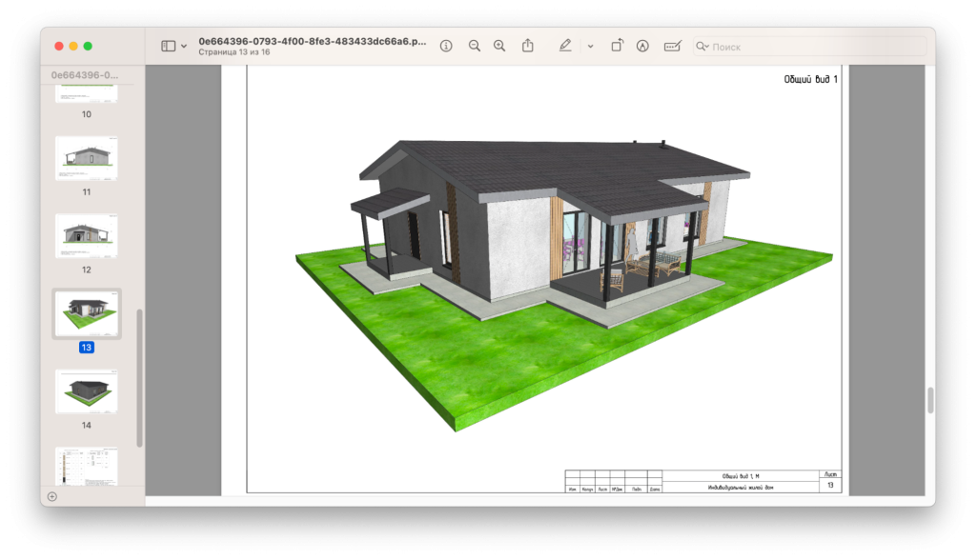The height and width of the screenshot is (560, 976).
Task: Expand the highlight color options arrow
Action: tap(590, 46)
